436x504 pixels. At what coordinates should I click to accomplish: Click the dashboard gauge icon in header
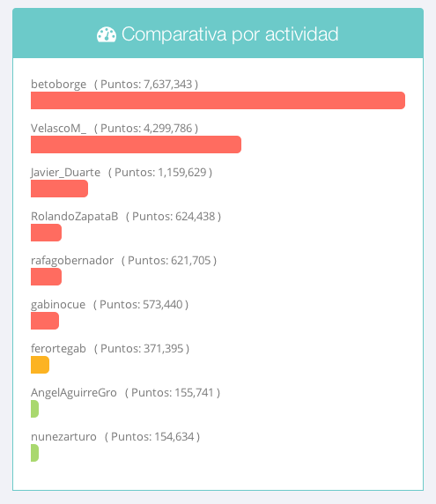point(107,34)
